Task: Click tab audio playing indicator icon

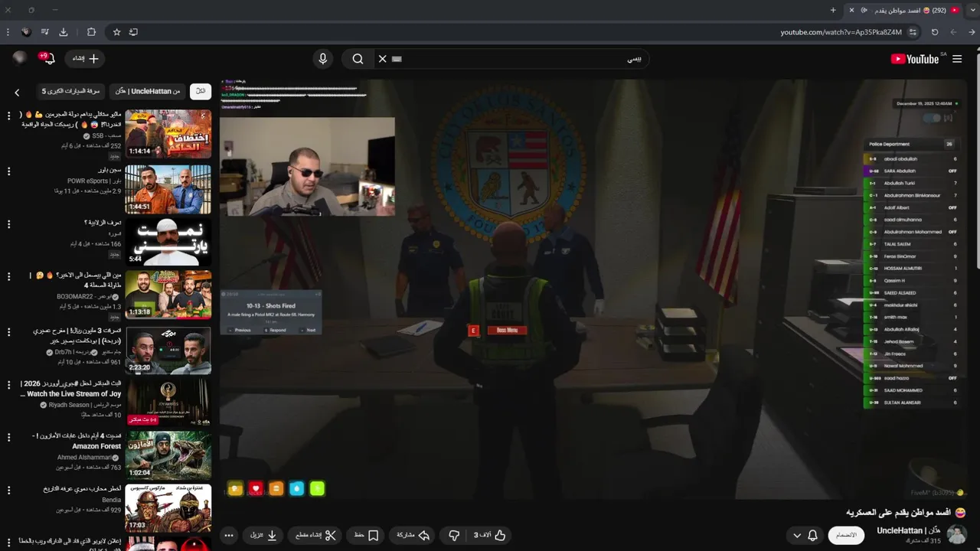Action: [x=864, y=10]
